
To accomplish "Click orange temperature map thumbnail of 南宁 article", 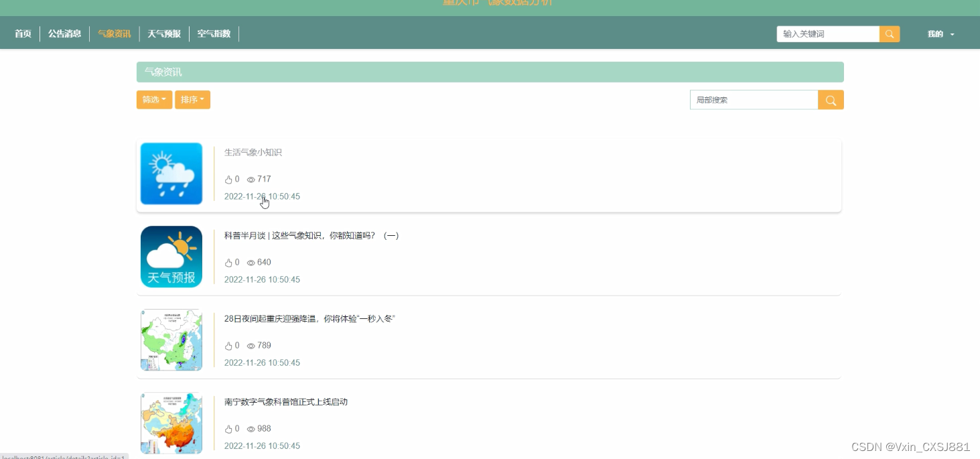I will pos(171,423).
